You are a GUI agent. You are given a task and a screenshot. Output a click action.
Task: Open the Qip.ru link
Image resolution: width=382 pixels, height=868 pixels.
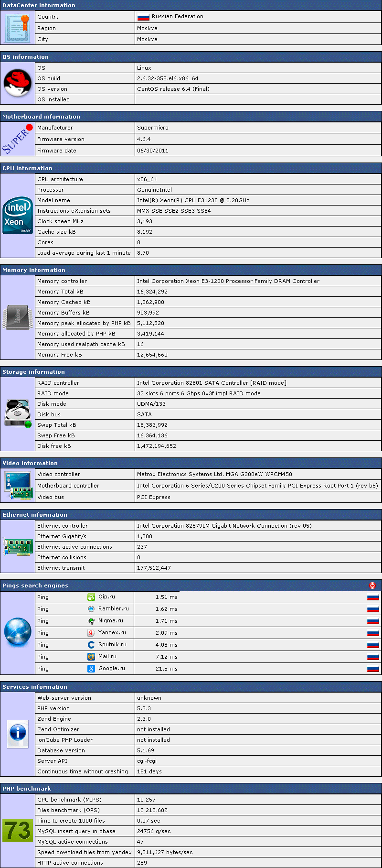coord(106,597)
